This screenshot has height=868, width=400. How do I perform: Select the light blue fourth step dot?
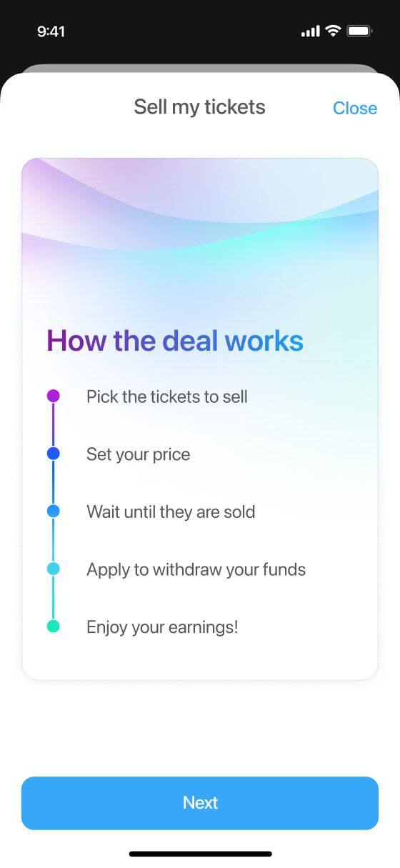(x=53, y=569)
